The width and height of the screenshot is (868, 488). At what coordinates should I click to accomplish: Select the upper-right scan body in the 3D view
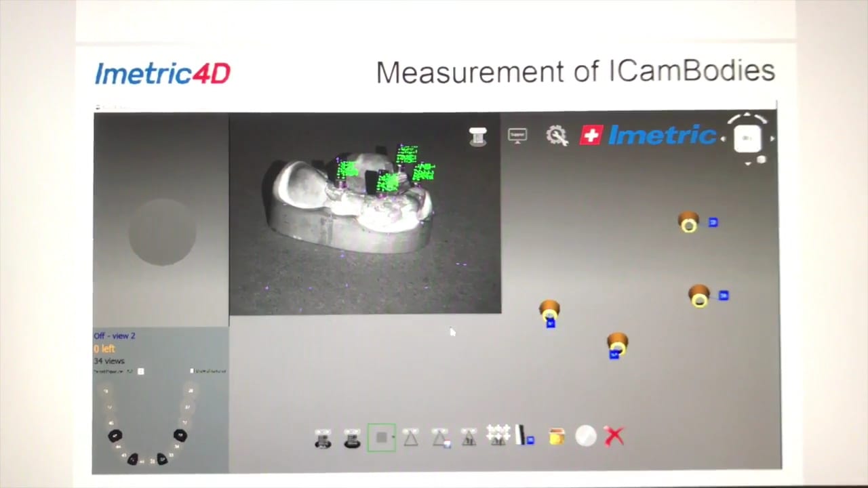pos(688,222)
